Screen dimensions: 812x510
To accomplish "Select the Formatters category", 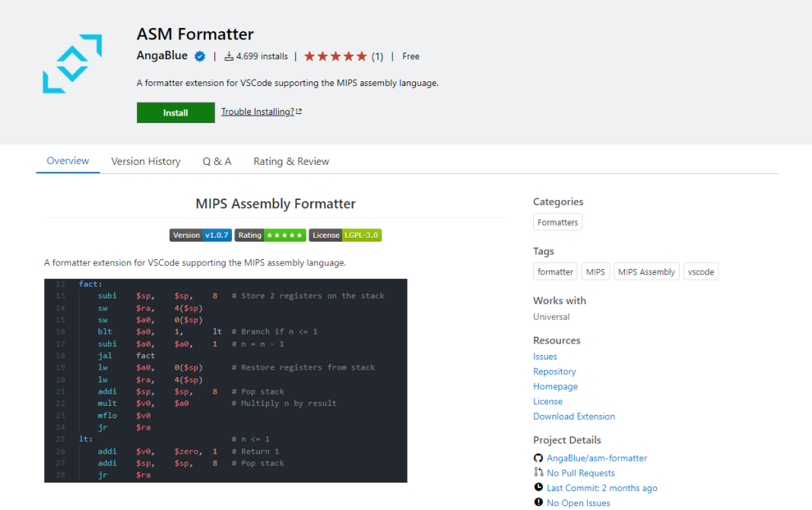I will coord(557,221).
